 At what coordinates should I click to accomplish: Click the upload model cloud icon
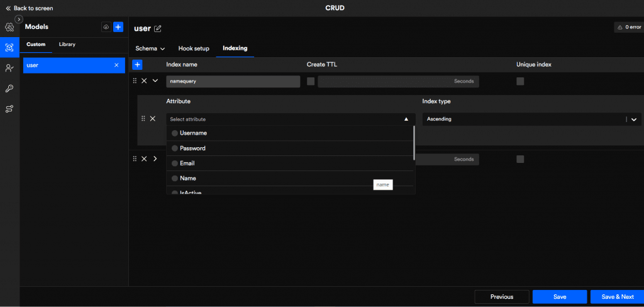[106, 27]
